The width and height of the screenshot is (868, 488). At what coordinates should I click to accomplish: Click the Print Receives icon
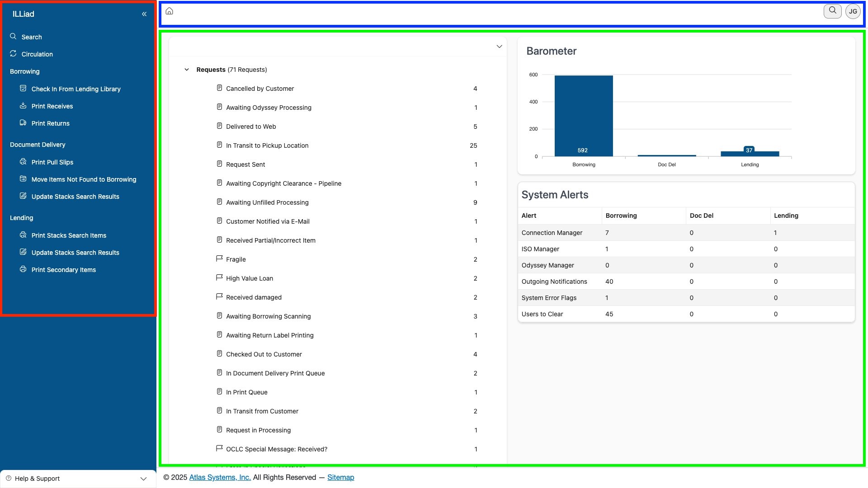point(23,106)
